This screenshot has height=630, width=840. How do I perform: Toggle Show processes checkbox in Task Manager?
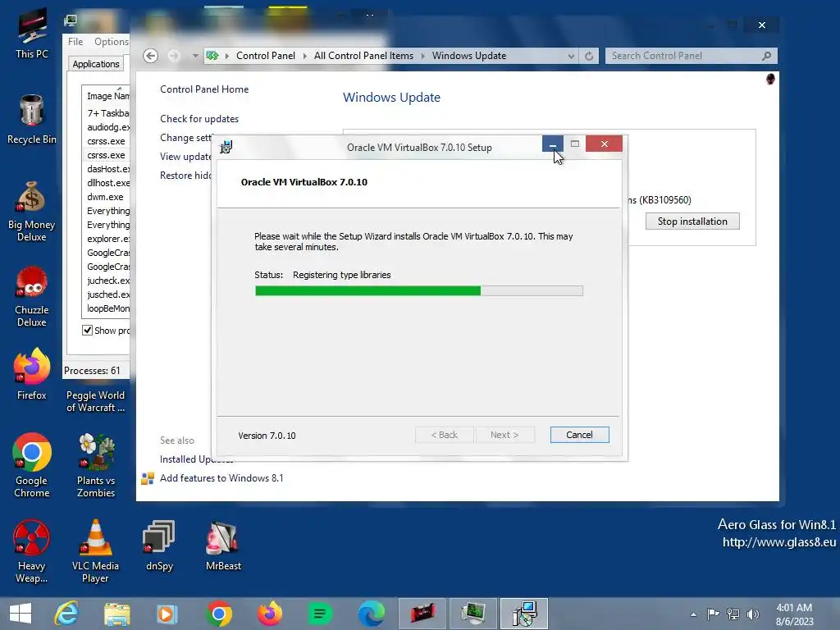87,330
